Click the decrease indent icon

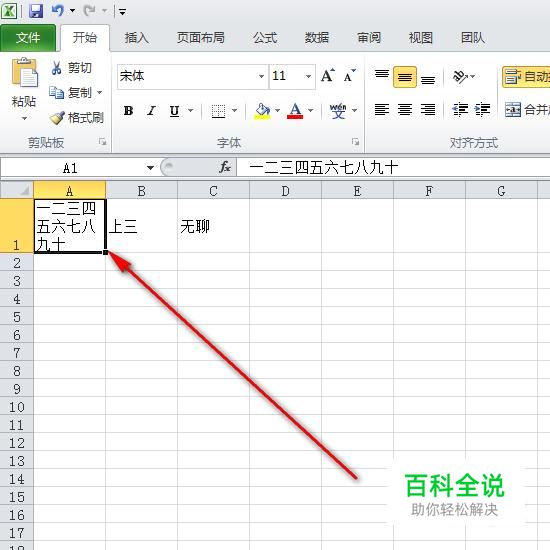click(x=460, y=110)
